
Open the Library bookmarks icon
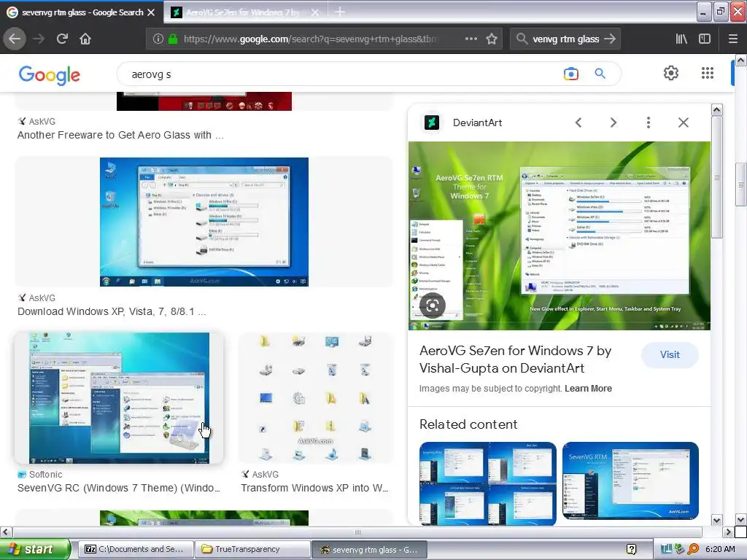[x=681, y=39]
